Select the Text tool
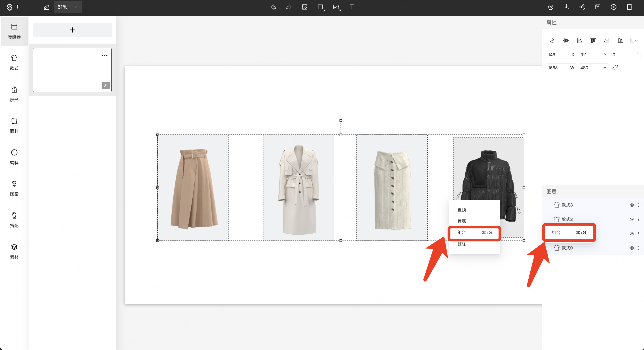644x350 pixels. coord(352,7)
